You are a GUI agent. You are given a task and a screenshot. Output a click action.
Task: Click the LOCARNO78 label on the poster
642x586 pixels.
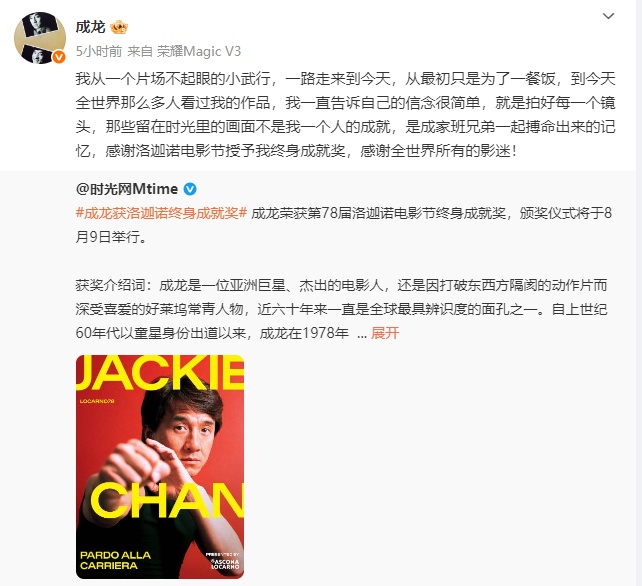[97, 401]
